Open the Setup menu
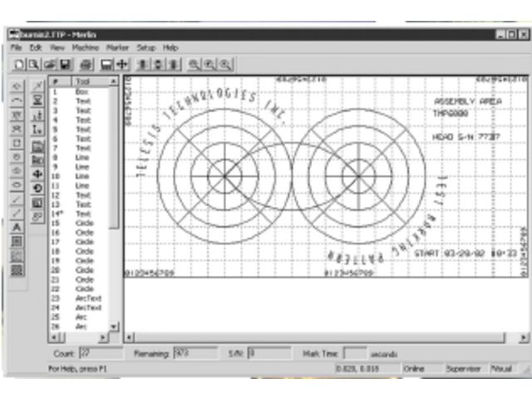The height and width of the screenshot is (399, 532). (x=146, y=47)
